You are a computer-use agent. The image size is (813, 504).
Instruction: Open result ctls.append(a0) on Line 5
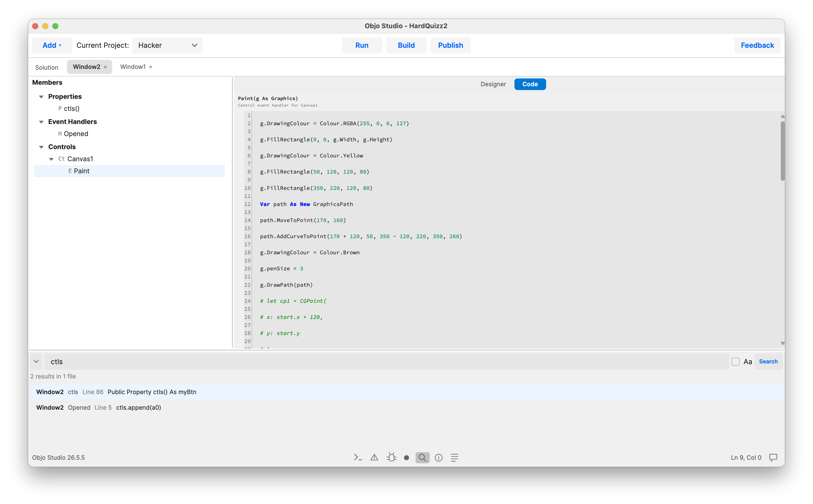pyautogui.click(x=406, y=408)
